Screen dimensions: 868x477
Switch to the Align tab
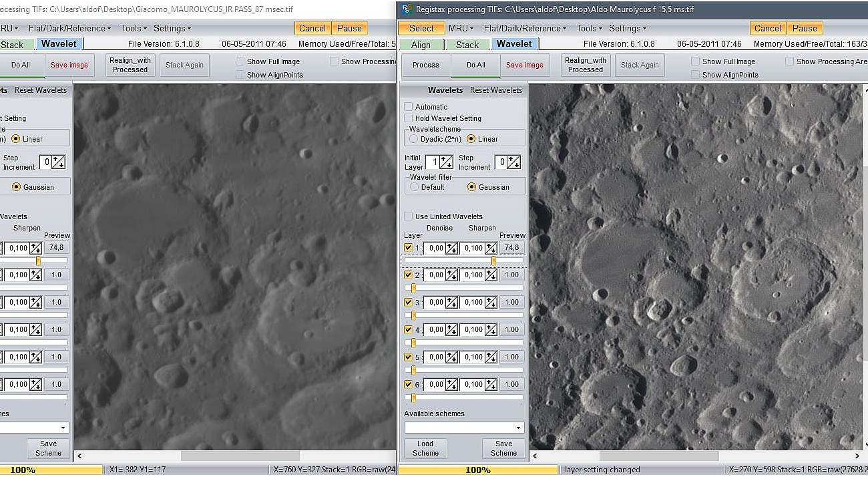click(421, 45)
